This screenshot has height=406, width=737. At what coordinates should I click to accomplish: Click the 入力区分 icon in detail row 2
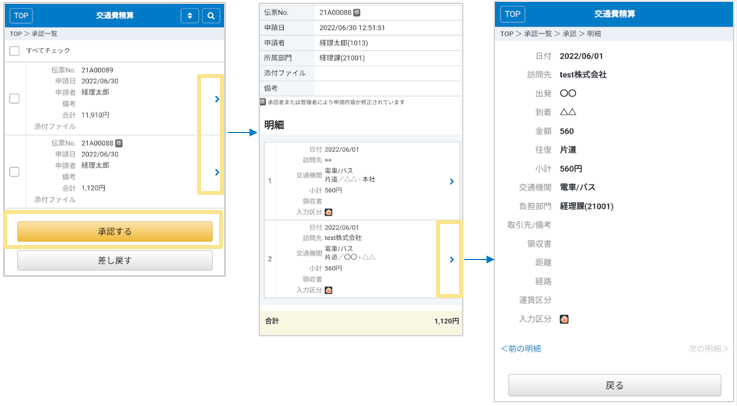329,291
